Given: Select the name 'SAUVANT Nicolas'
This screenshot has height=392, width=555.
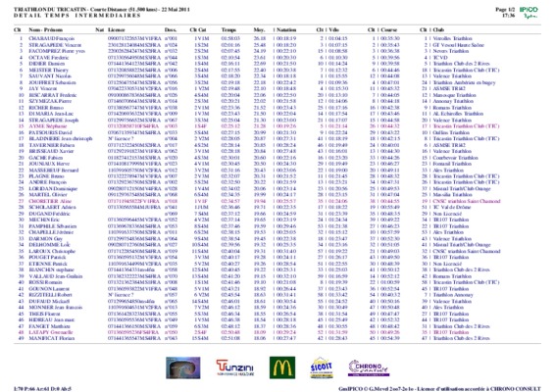Looking at the screenshot, I should tap(50, 76).
